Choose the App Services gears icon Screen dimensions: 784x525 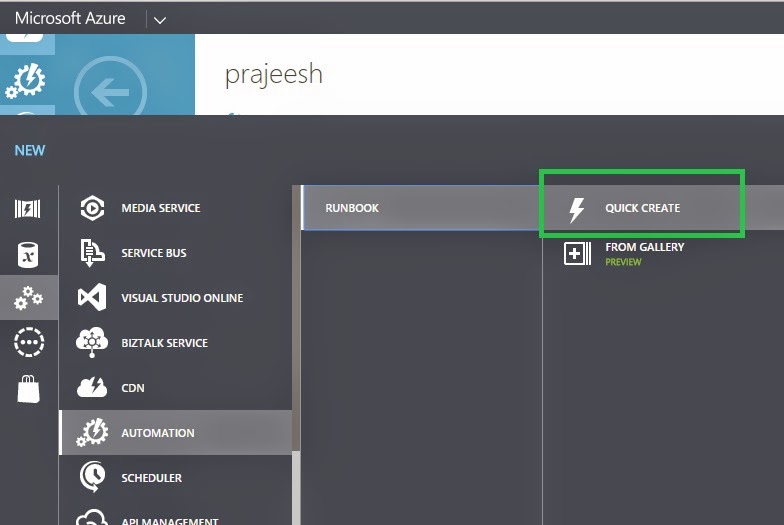click(28, 298)
